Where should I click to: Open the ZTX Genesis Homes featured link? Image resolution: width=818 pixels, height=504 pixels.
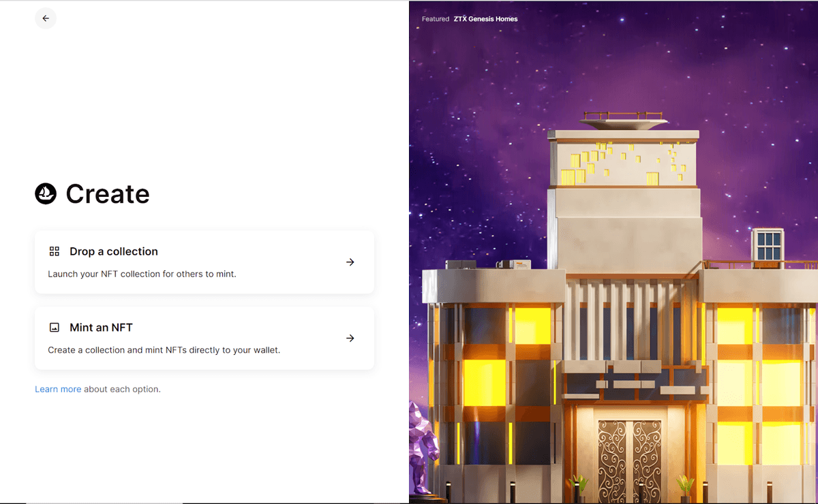[x=485, y=19]
